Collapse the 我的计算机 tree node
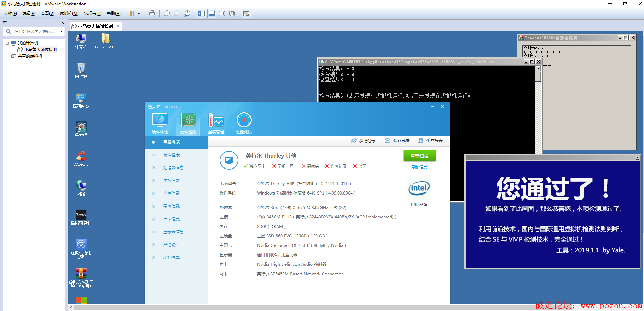Viewport: 644px width, 311px height. click(x=7, y=43)
